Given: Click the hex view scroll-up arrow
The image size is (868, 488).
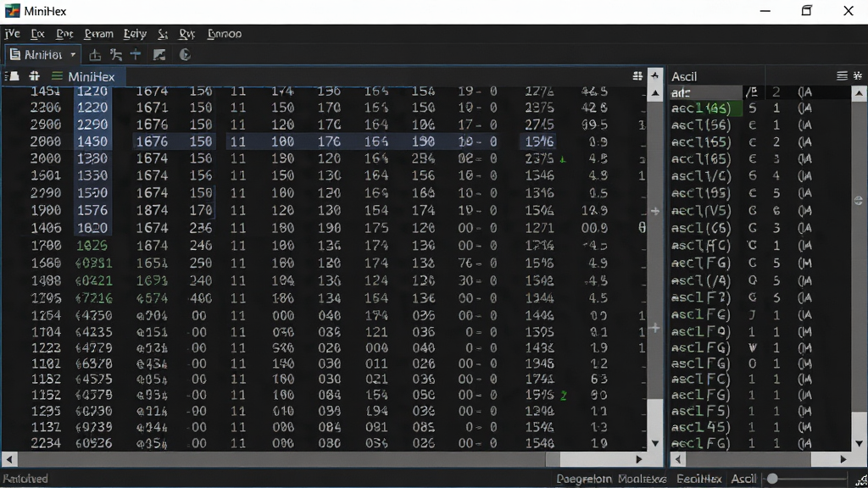Looking at the screenshot, I should point(655,93).
